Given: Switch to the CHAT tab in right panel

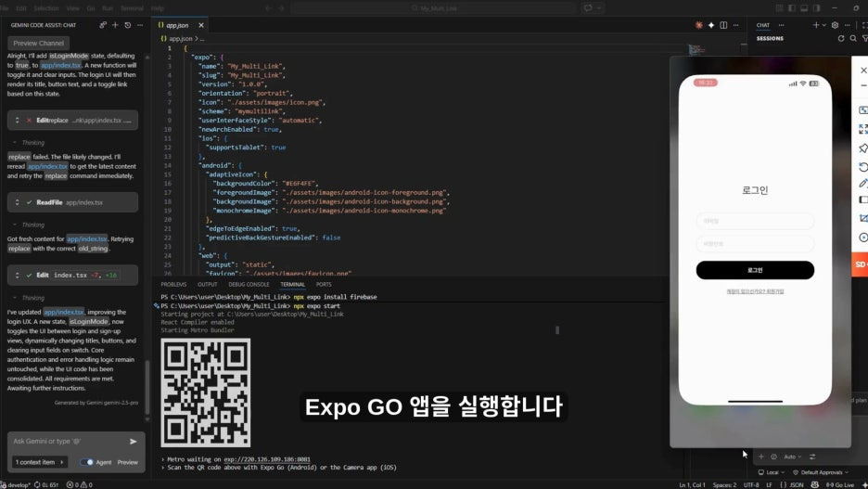Looking at the screenshot, I should pos(763,25).
